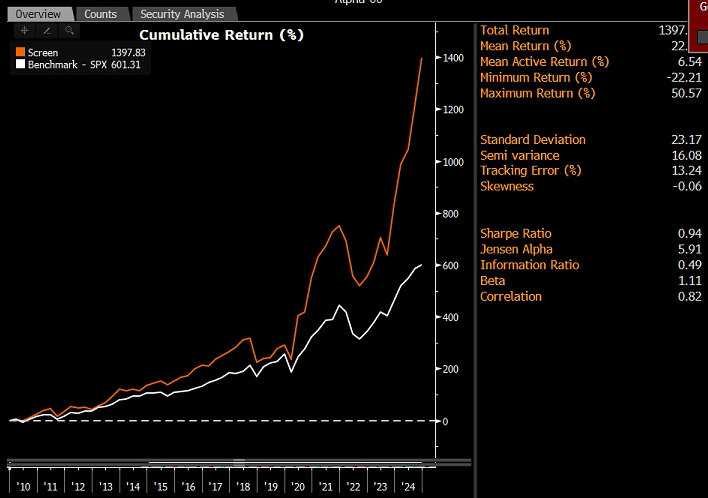Select the annotate pencil chart icon
Screen dimensions: 708x498
47,31
